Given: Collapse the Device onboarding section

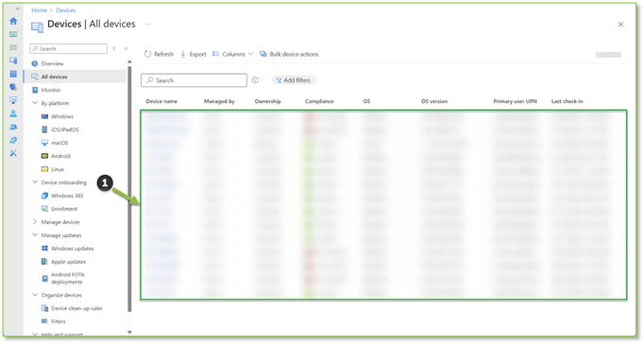Looking at the screenshot, I should [x=35, y=182].
